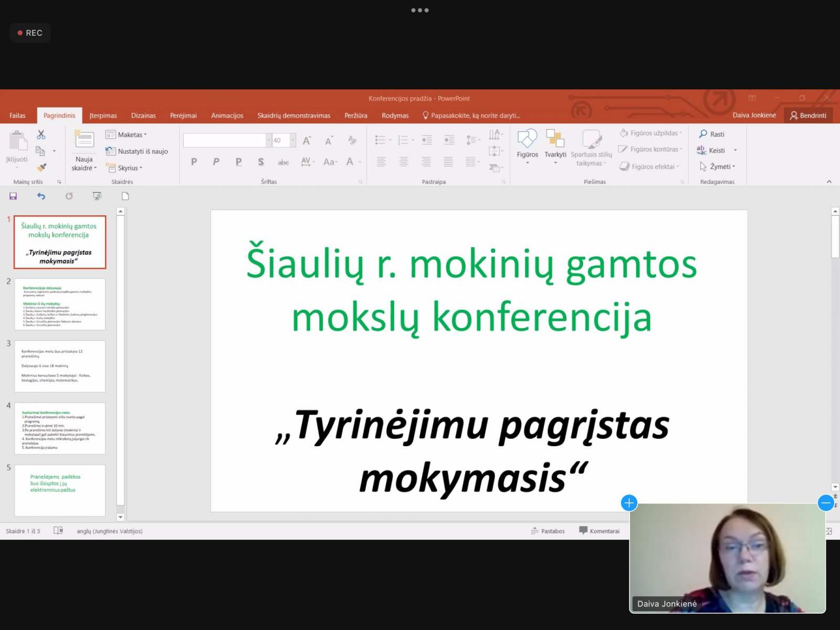
Task: Click the clear formatting icon
Action: click(x=352, y=140)
